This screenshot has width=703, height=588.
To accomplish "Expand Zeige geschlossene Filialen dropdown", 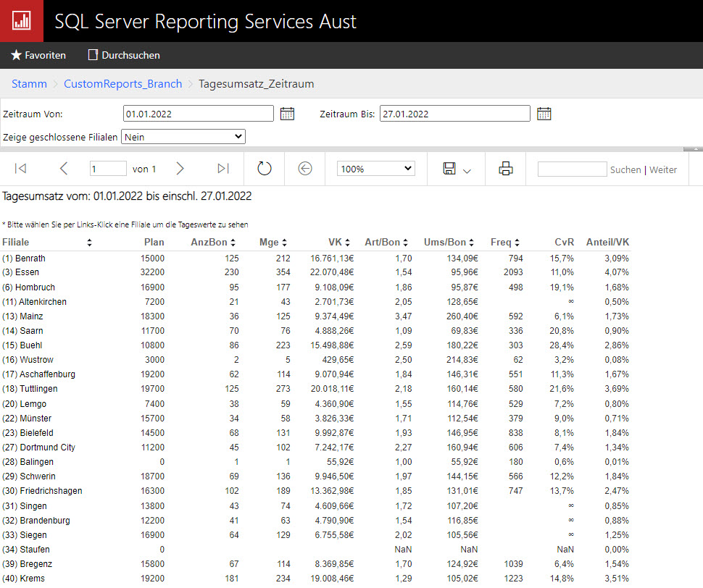I will pos(184,136).
